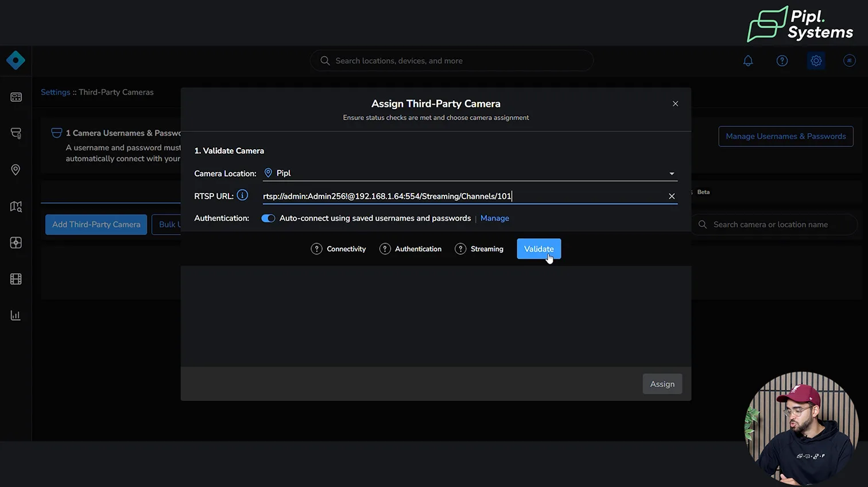Click the RTSP URL info icon
Screen dimensions: 868x487
(x=242, y=195)
